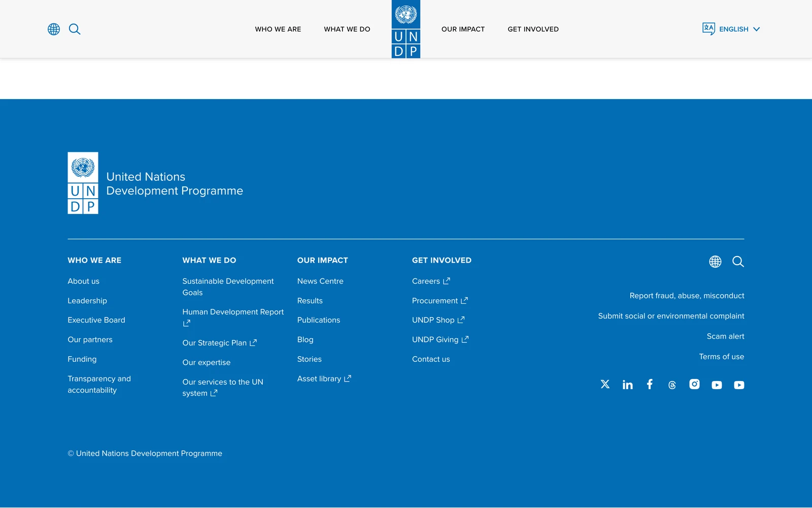Expand the English language dropdown chevron
This screenshot has width=812, height=508.
756,29
